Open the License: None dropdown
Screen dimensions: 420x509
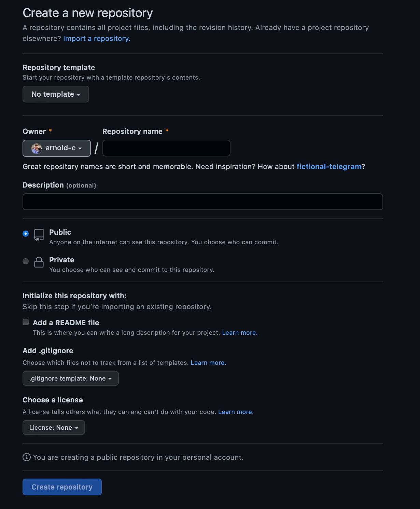pos(54,428)
